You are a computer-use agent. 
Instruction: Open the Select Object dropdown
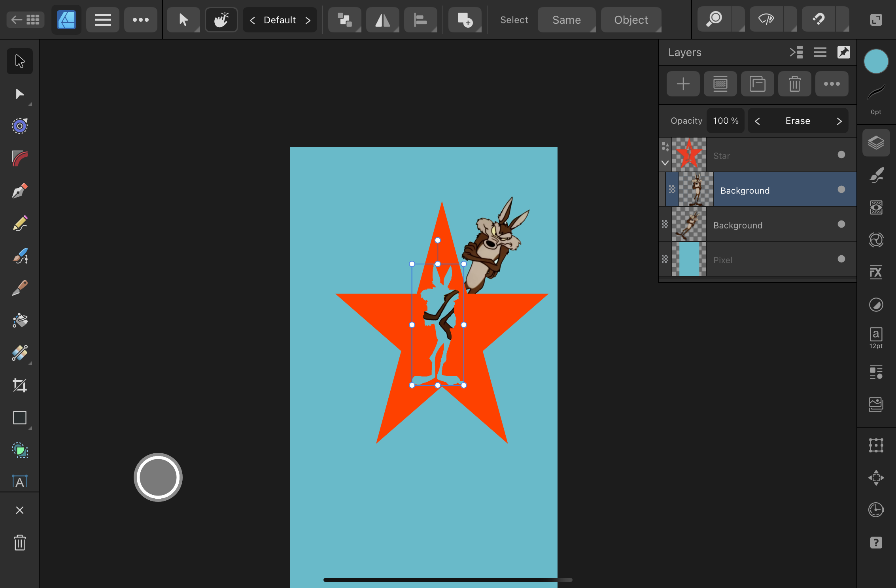[631, 20]
